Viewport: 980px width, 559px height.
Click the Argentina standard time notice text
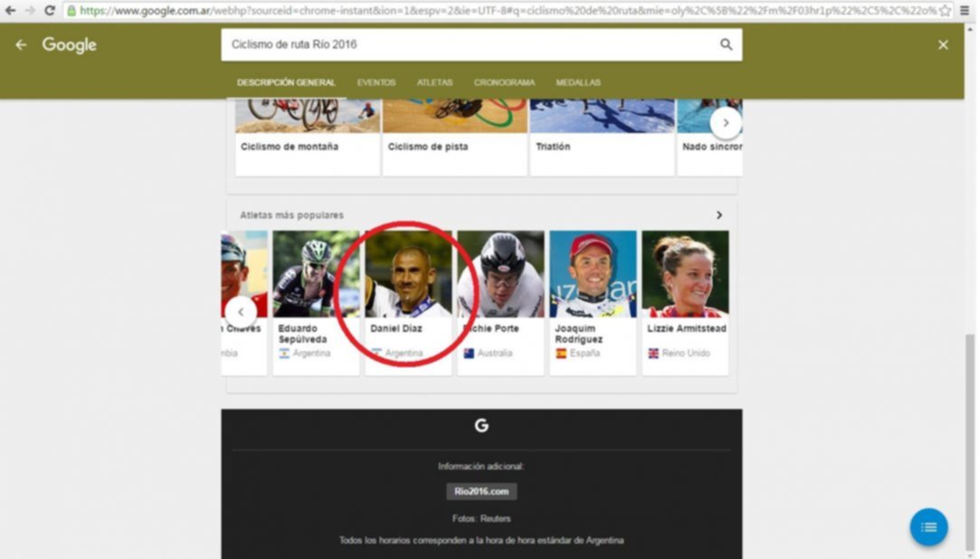pyautogui.click(x=481, y=540)
